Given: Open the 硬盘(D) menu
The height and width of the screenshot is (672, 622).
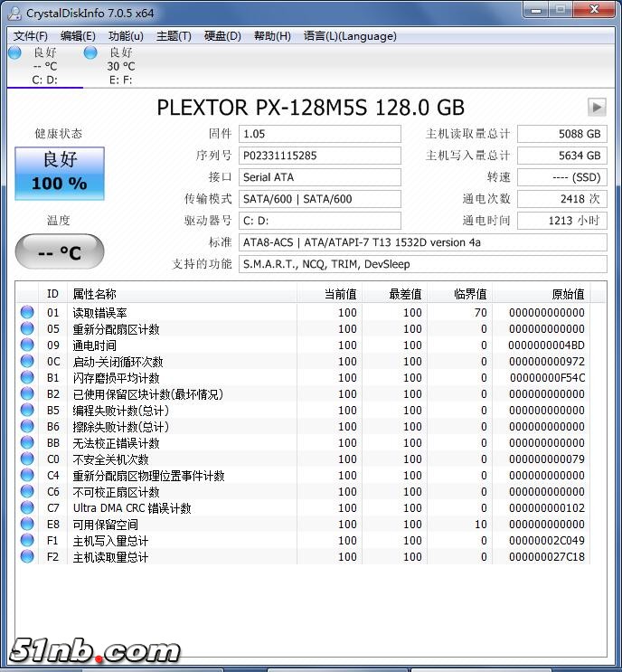Looking at the screenshot, I should tap(222, 36).
